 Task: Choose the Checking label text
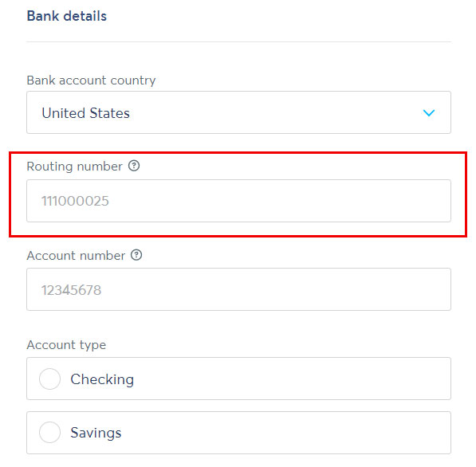coord(102,379)
